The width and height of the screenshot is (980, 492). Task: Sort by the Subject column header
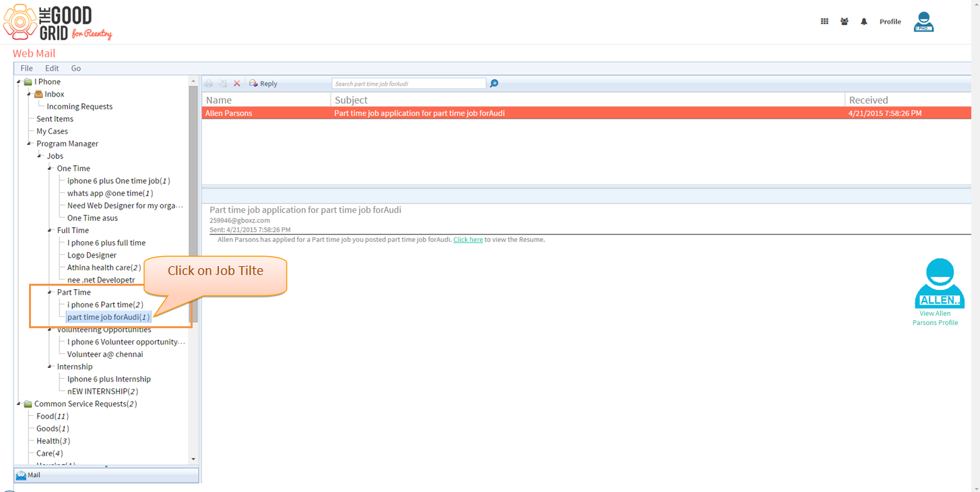(x=588, y=100)
